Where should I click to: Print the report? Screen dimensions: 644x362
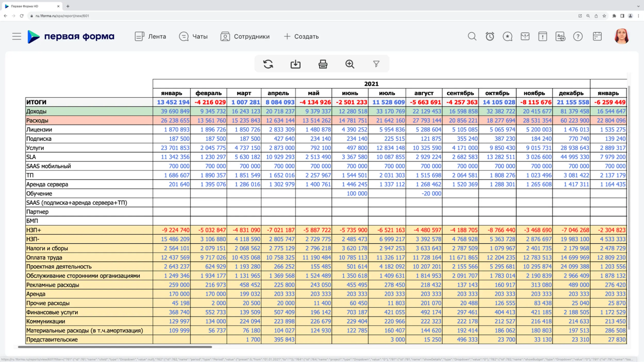[323, 64]
